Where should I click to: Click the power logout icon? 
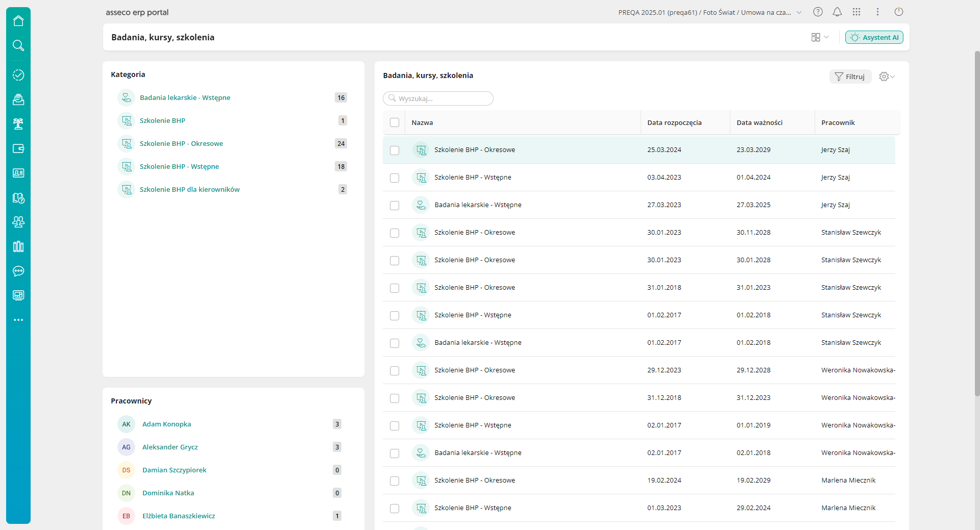tap(899, 12)
